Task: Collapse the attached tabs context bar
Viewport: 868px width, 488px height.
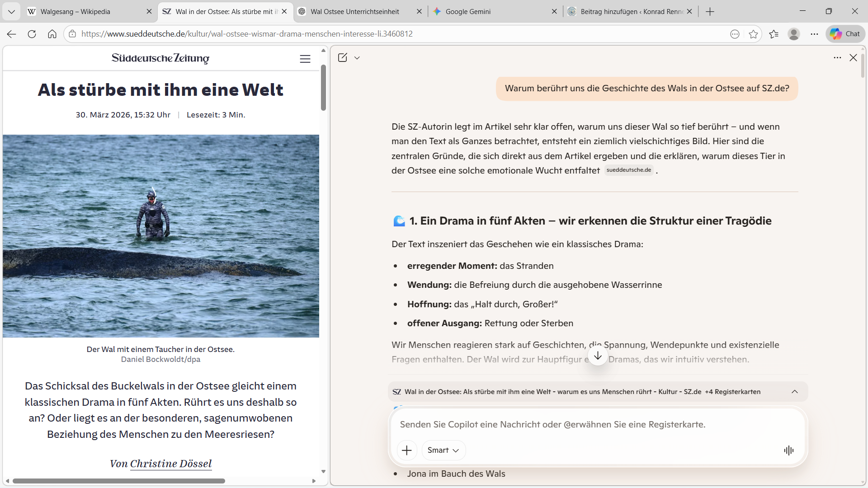Action: pyautogui.click(x=795, y=392)
